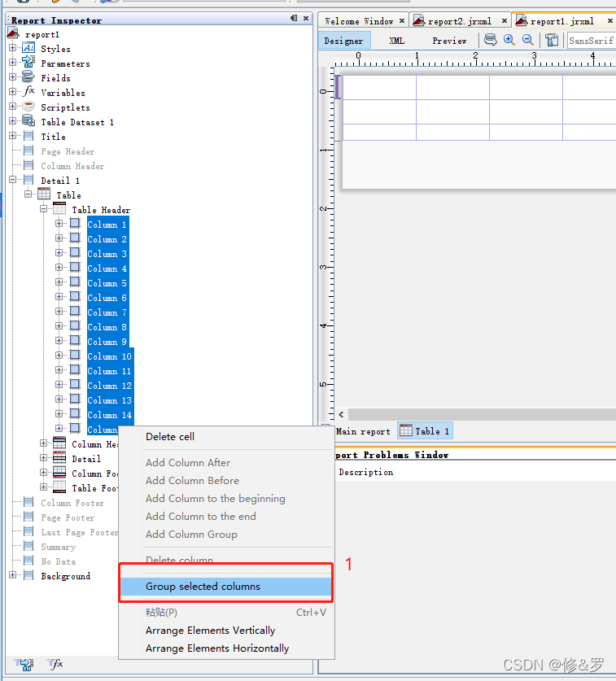616x681 pixels.
Task: Collapse the Table node
Action: coord(28,194)
